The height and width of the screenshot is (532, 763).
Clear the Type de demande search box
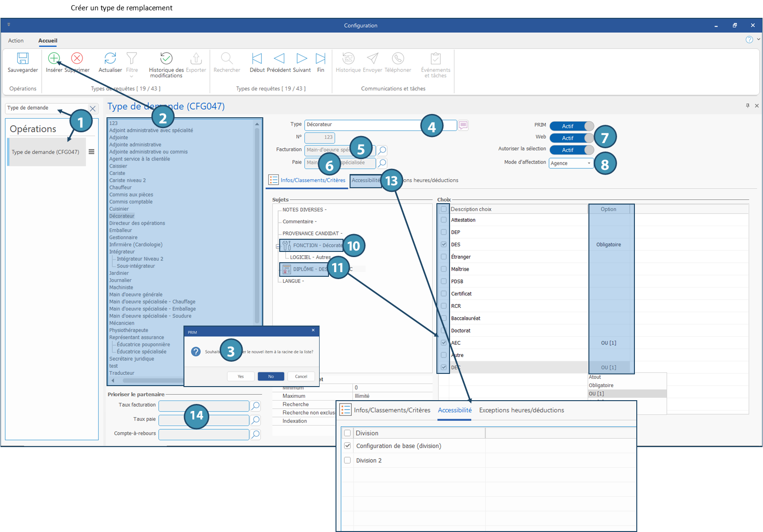click(x=92, y=108)
